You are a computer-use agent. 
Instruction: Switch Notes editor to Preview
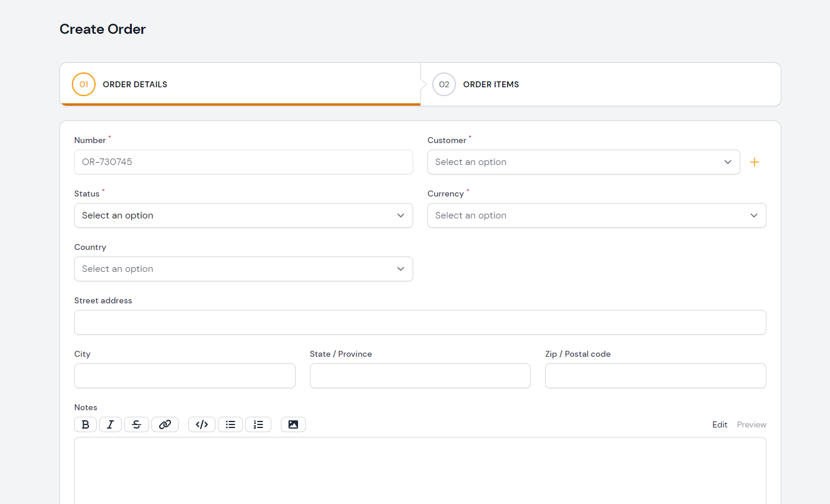(752, 424)
